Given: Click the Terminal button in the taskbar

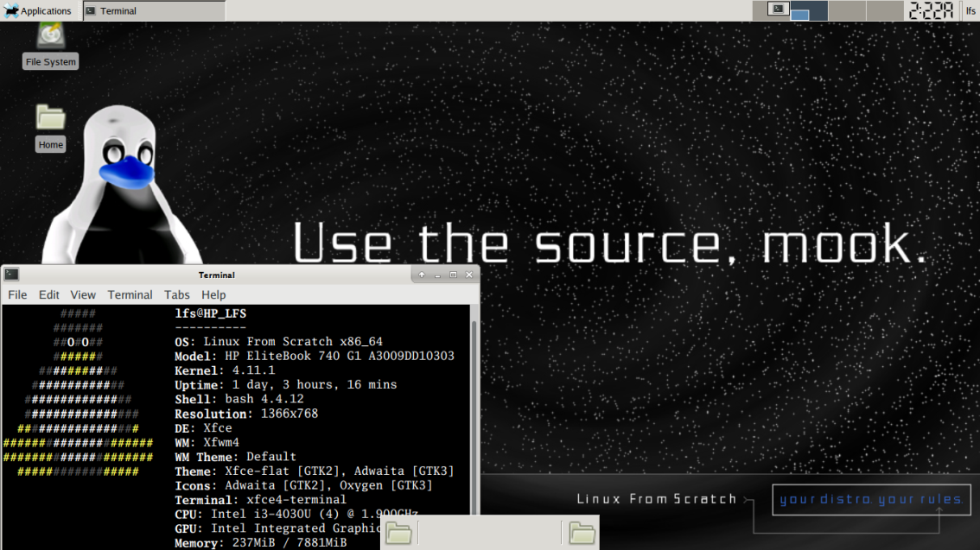Looking at the screenshot, I should pyautogui.click(x=154, y=10).
